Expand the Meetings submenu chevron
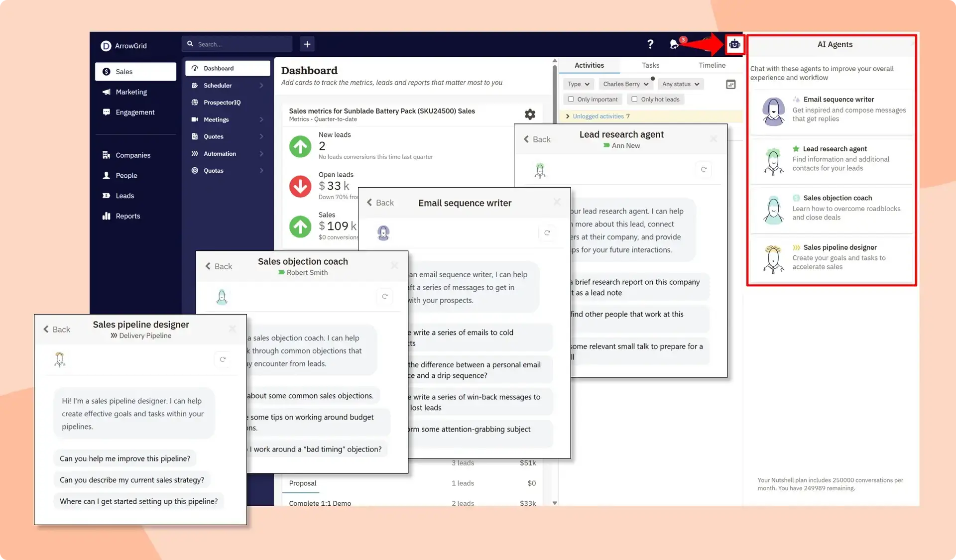The width and height of the screenshot is (956, 560). [262, 119]
